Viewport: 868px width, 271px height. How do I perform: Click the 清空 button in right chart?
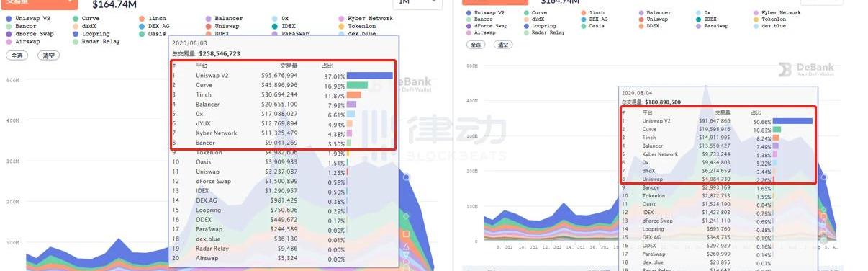click(x=503, y=45)
